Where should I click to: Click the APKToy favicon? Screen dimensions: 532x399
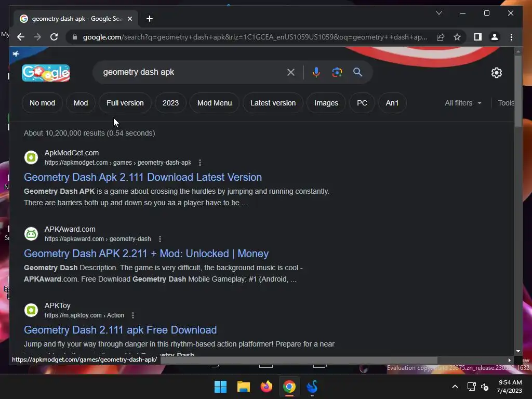coord(31,310)
